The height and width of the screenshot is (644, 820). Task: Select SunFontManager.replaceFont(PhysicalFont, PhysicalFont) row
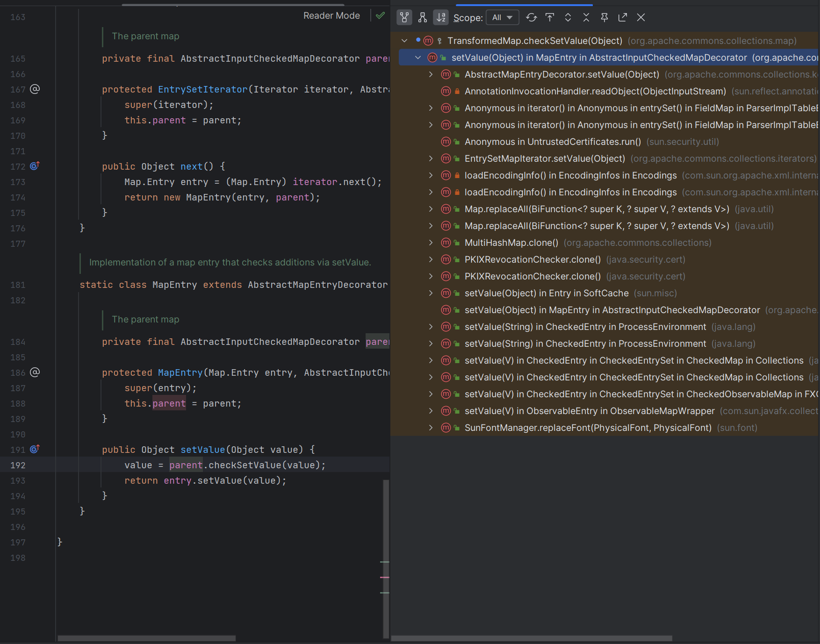[x=605, y=428]
